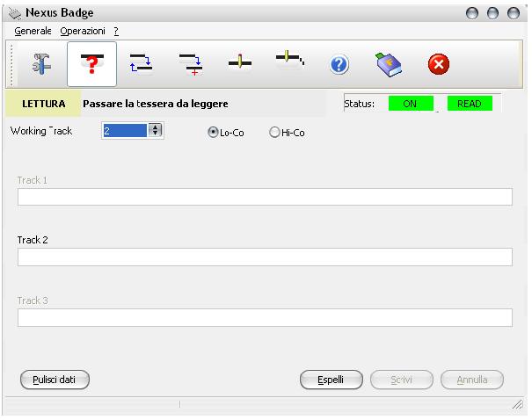
Task: Click the middle round title bar button
Action: [x=492, y=13]
